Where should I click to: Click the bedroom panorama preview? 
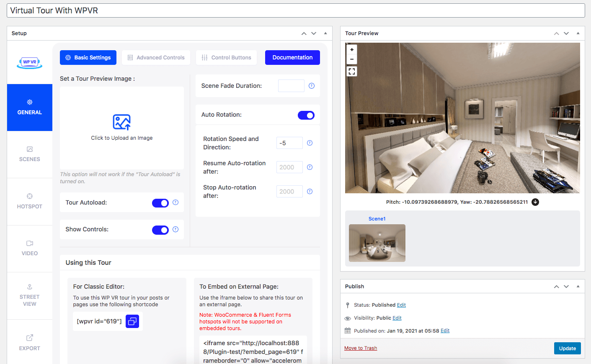[x=462, y=118]
